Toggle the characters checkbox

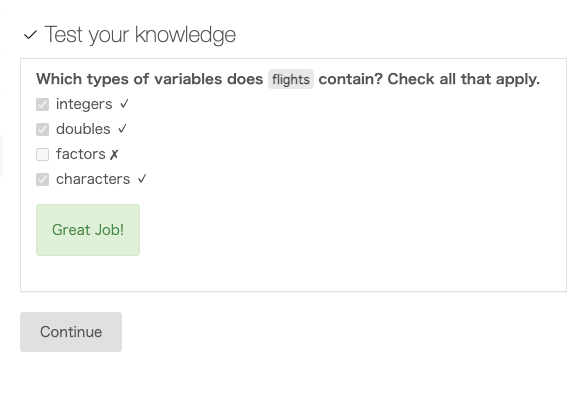(x=42, y=179)
